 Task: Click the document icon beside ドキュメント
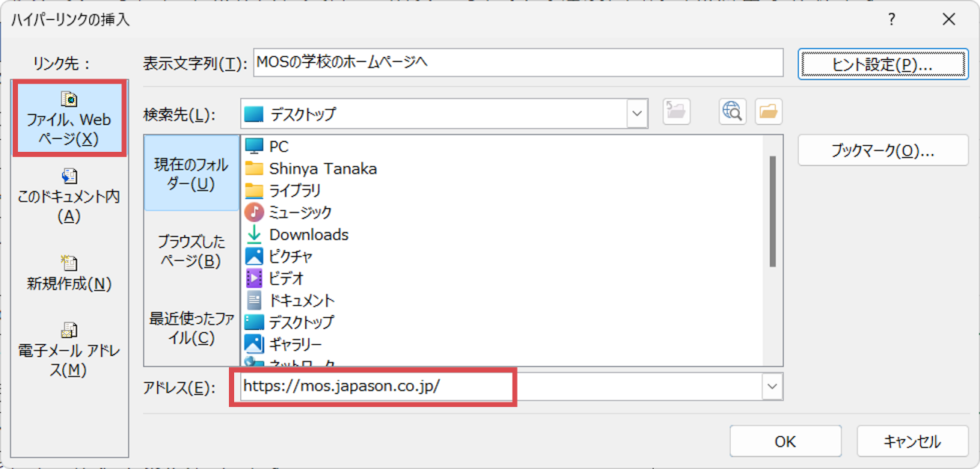click(254, 300)
